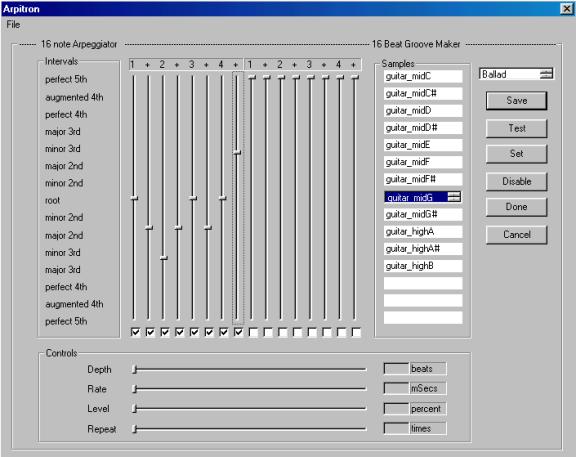Uncheck the first arpeggiator step checkbox
The image size is (576, 457).
click(x=135, y=332)
